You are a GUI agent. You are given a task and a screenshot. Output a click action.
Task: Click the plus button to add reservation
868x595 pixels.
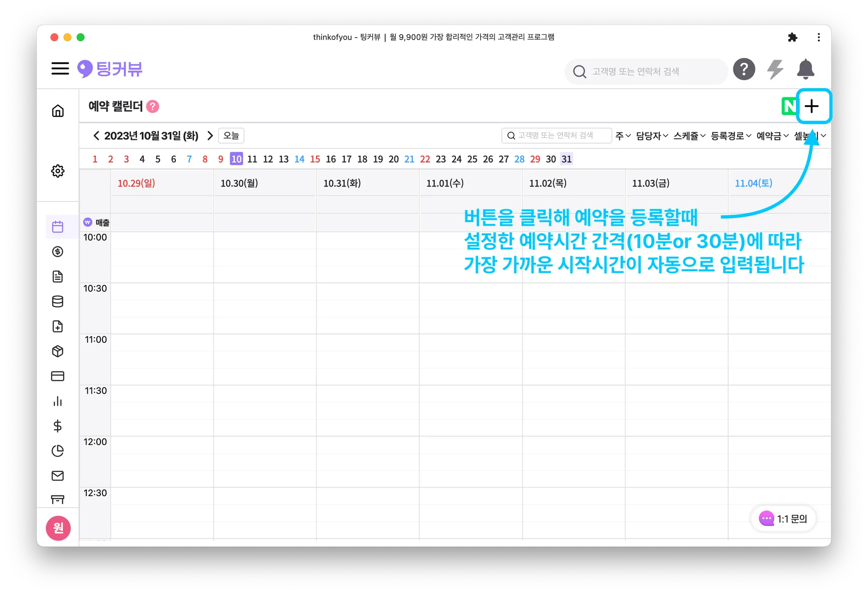click(x=812, y=106)
